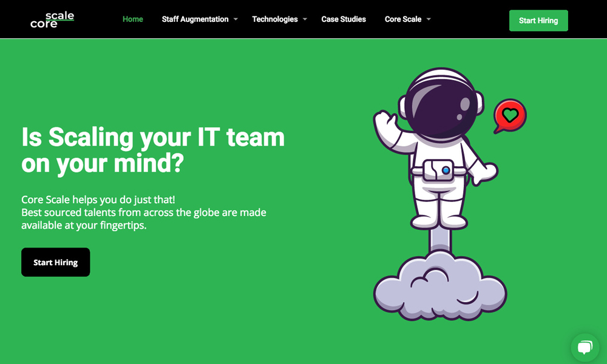Image resolution: width=607 pixels, height=364 pixels.
Task: Click the 'Core Scale helps you' paragraph
Action: [x=144, y=212]
